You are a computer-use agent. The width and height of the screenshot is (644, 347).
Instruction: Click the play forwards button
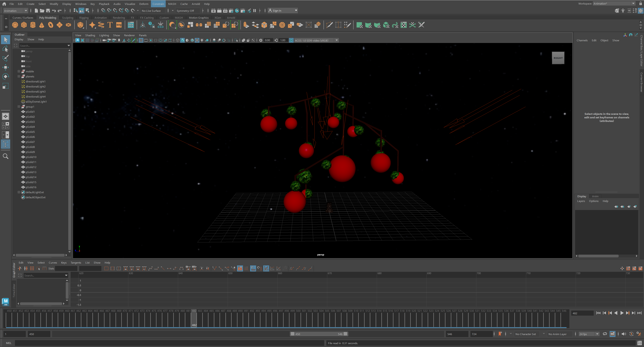pos(622,313)
